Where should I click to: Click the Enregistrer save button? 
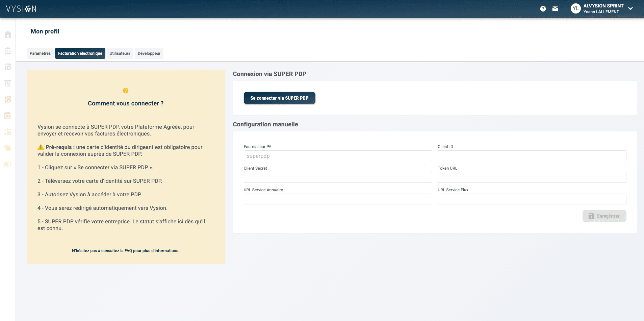pyautogui.click(x=604, y=216)
